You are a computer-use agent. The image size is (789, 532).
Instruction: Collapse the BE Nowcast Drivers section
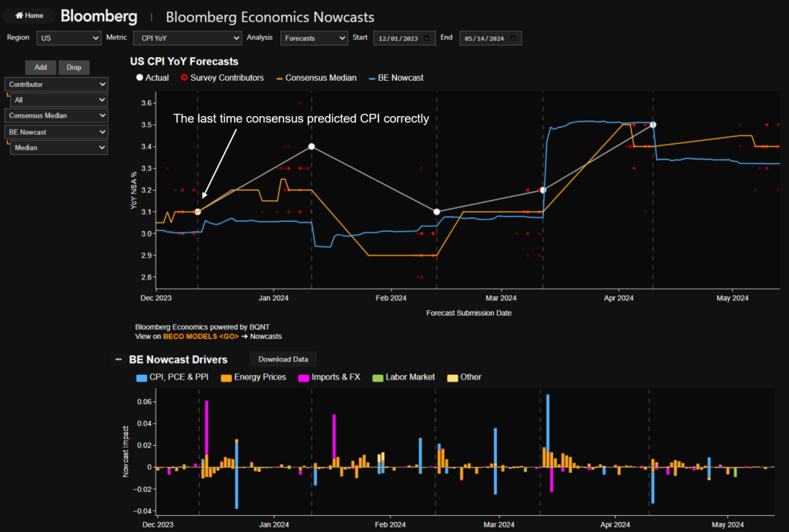[x=118, y=360]
